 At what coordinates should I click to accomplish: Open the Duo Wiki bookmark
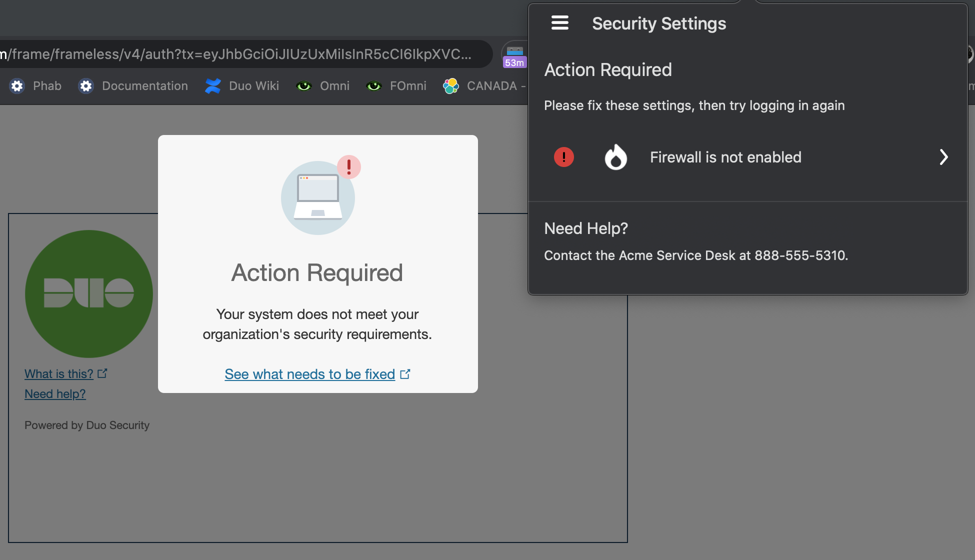coord(253,85)
